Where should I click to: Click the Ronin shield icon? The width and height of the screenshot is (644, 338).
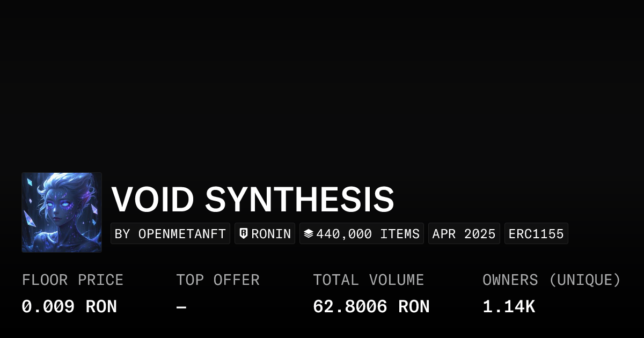244,233
